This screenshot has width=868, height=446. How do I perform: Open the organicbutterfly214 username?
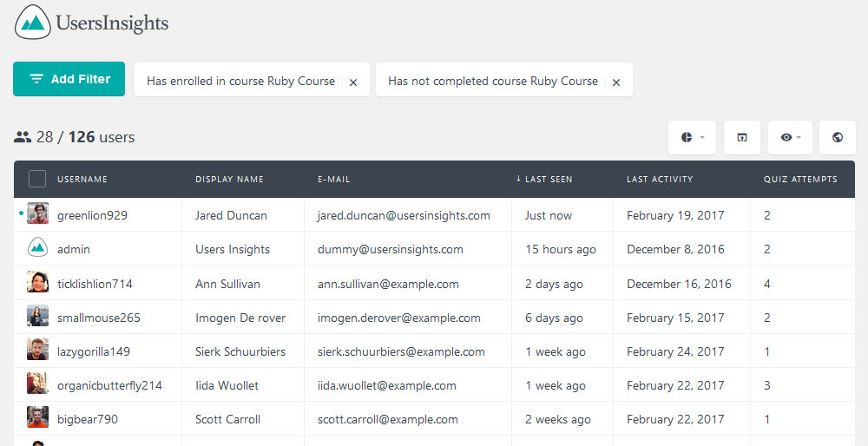coord(109,385)
